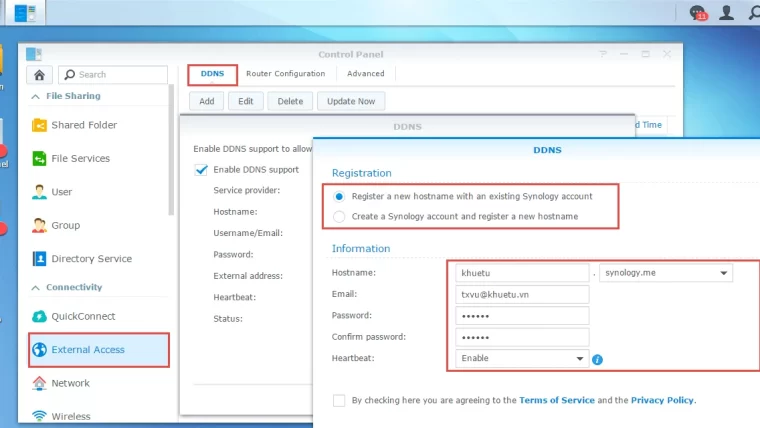The width and height of the screenshot is (760, 428).
Task: Open the File Services icon
Action: point(39,159)
